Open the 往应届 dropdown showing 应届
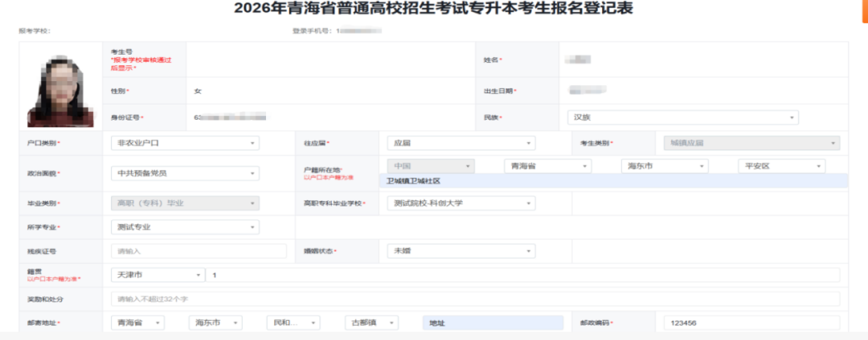This screenshot has width=868, height=340. (461, 143)
